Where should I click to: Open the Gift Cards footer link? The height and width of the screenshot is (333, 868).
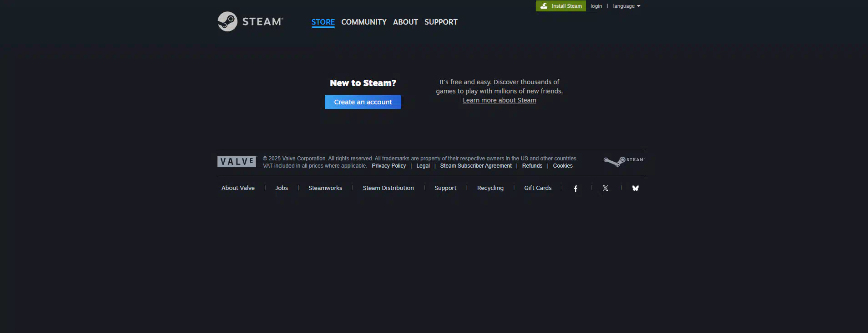click(538, 188)
